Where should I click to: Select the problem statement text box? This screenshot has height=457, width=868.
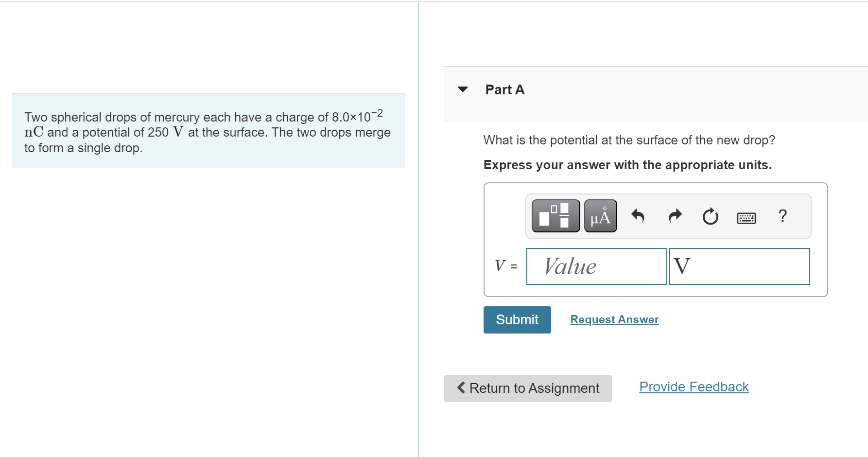pyautogui.click(x=208, y=131)
